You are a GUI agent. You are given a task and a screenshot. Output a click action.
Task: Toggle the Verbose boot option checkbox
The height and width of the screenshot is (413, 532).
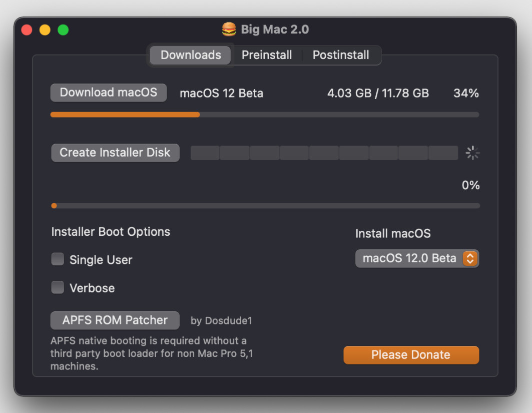tap(58, 287)
